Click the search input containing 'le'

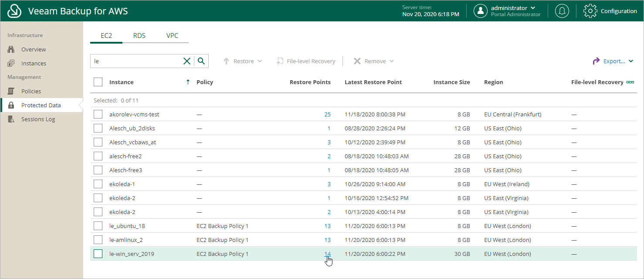[136, 61]
